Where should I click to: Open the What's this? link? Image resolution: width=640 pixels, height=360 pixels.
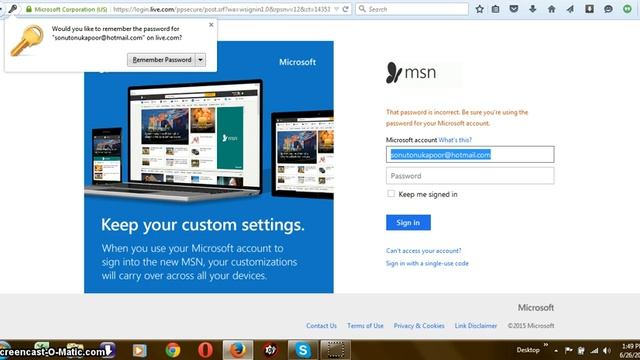[x=455, y=140]
